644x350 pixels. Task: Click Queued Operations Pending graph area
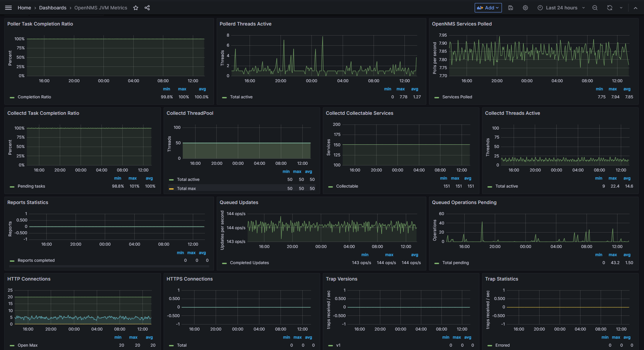coord(538,228)
